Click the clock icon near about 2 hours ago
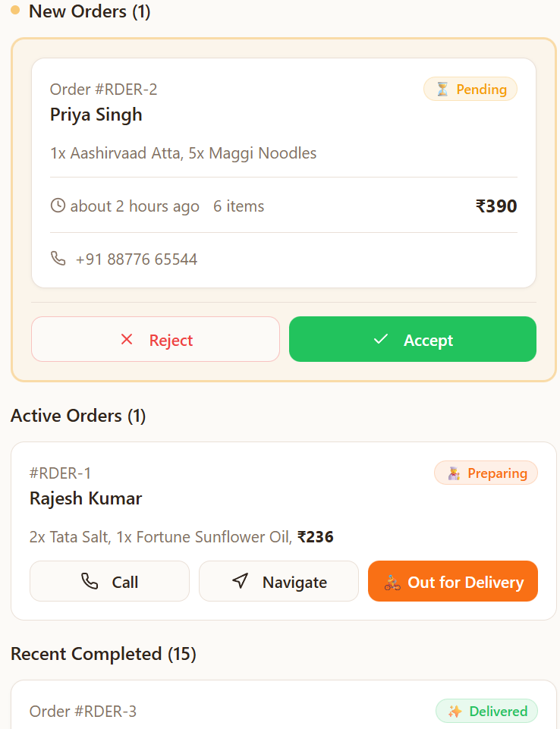The height and width of the screenshot is (729, 560). coord(58,206)
